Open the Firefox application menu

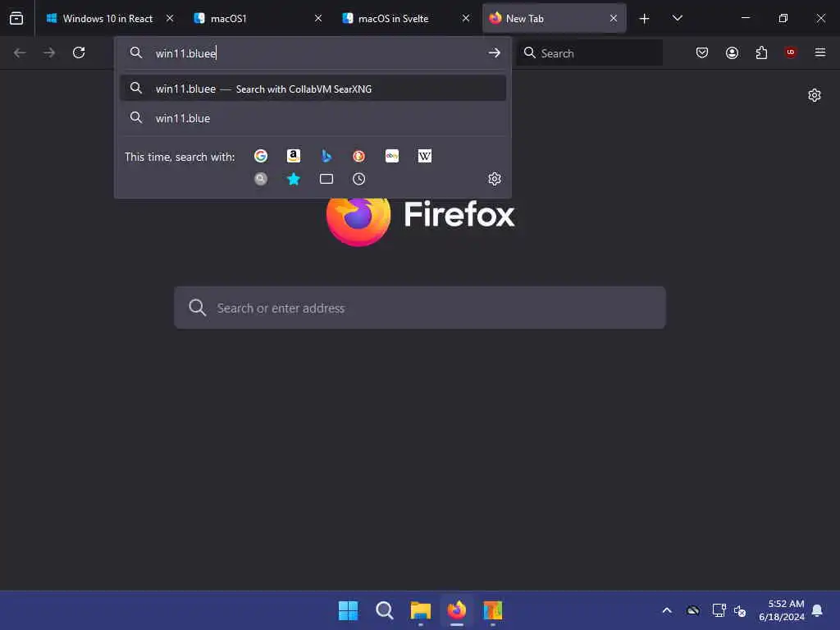tap(820, 52)
